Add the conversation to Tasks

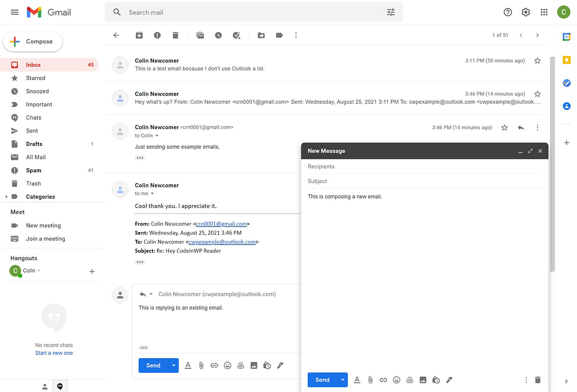click(236, 35)
